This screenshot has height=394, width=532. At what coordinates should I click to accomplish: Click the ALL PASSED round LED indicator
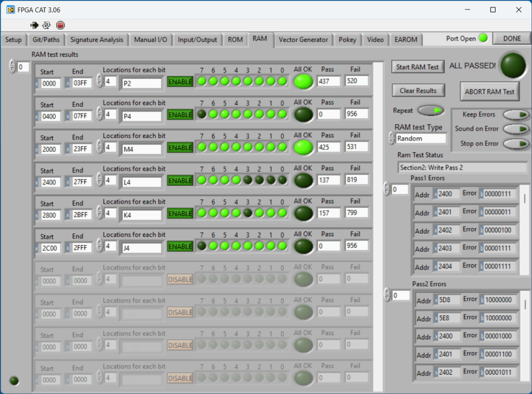coord(512,65)
